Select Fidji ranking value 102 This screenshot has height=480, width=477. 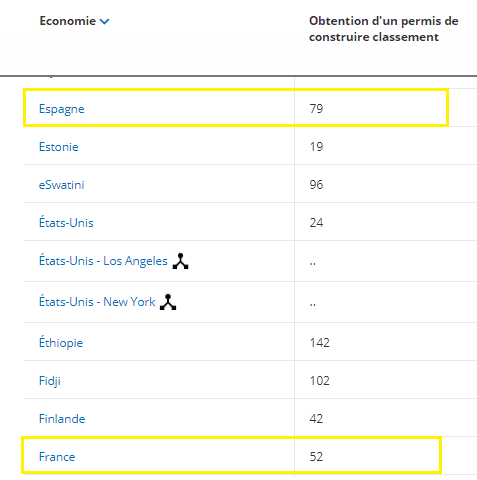320,381
